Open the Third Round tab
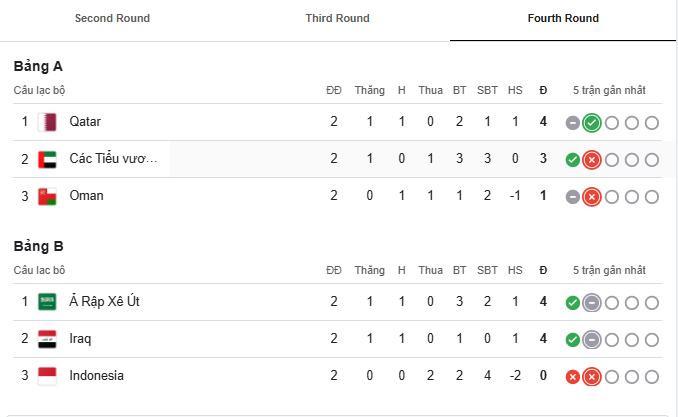The width and height of the screenshot is (678, 417). (337, 19)
